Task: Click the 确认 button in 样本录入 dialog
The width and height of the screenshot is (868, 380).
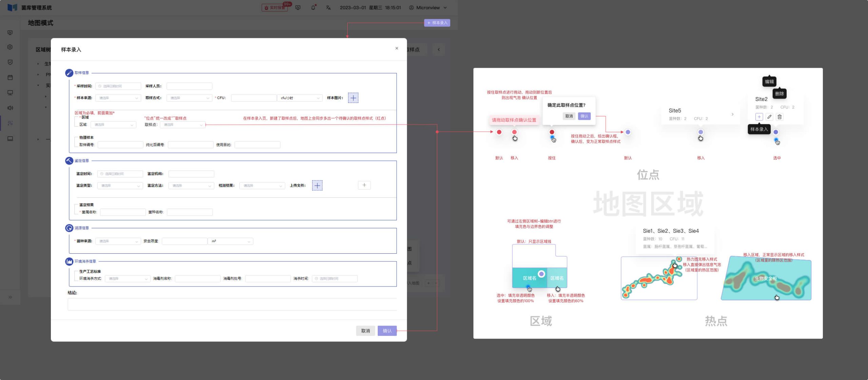Action: click(x=387, y=331)
